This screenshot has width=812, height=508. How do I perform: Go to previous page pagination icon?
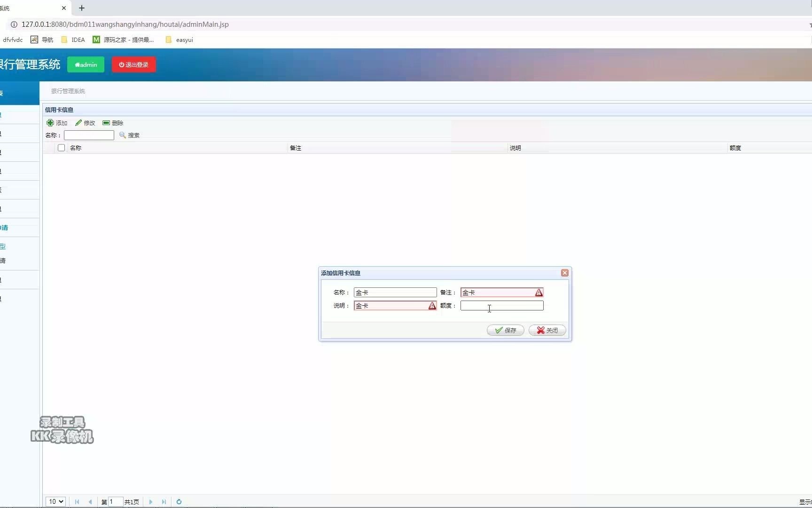[90, 502]
